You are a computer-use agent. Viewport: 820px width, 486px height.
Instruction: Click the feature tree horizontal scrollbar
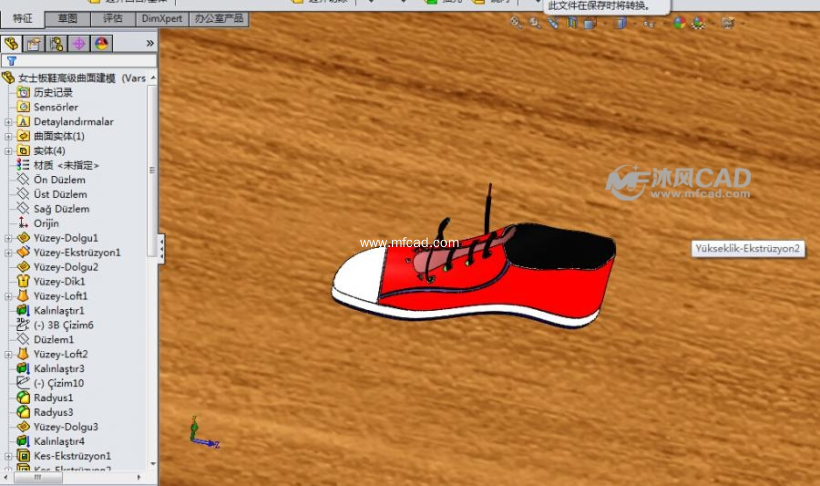click(80, 479)
